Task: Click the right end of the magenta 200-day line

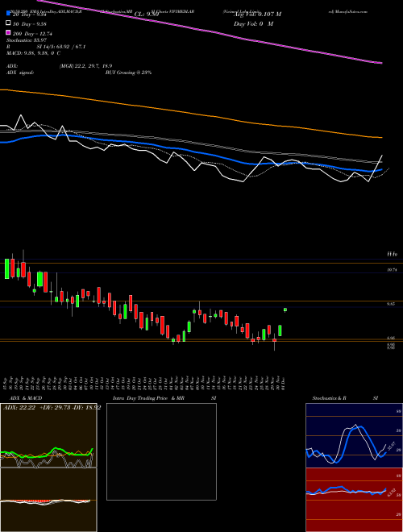Action: click(x=380, y=62)
